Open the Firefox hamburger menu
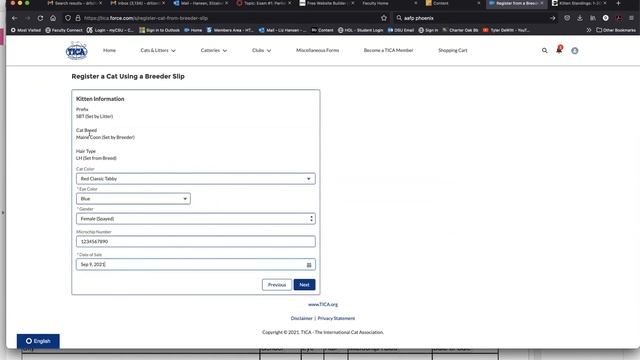 coord(631,18)
